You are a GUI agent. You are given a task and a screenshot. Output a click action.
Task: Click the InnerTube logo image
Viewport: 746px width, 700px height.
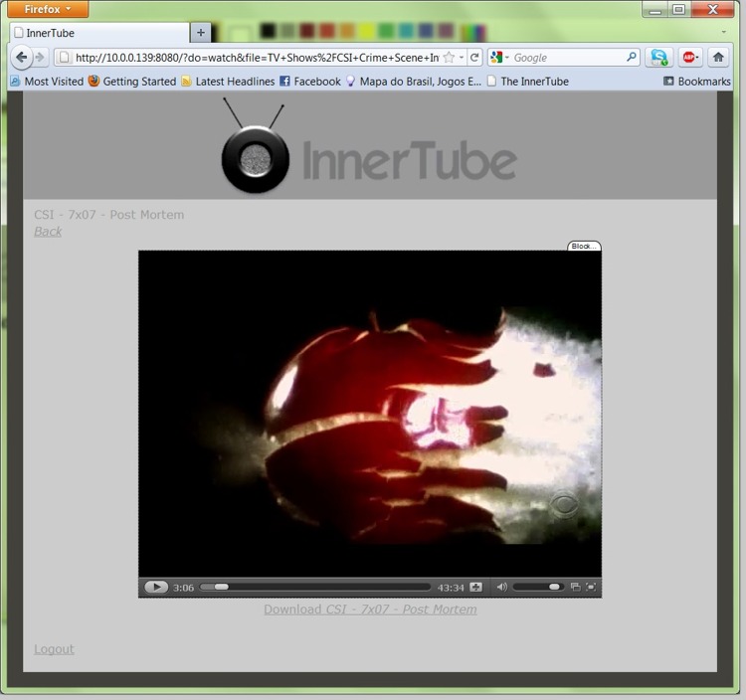(369, 147)
